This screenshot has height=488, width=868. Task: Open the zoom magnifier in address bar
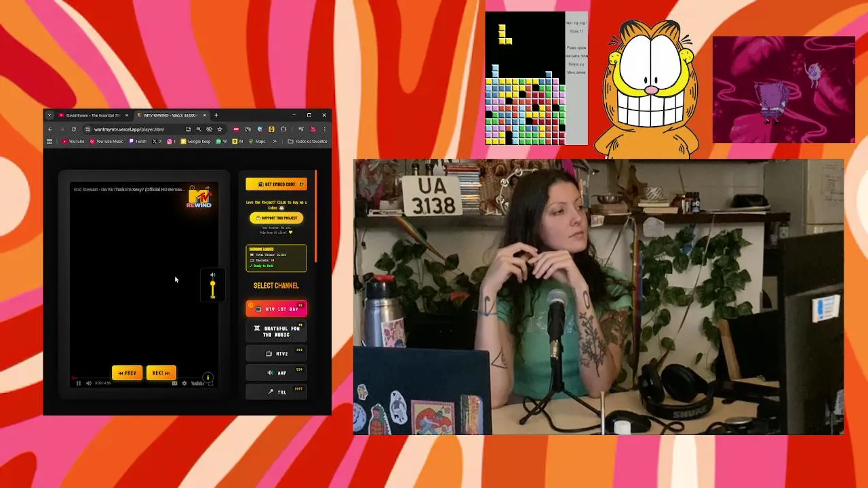[x=199, y=129]
